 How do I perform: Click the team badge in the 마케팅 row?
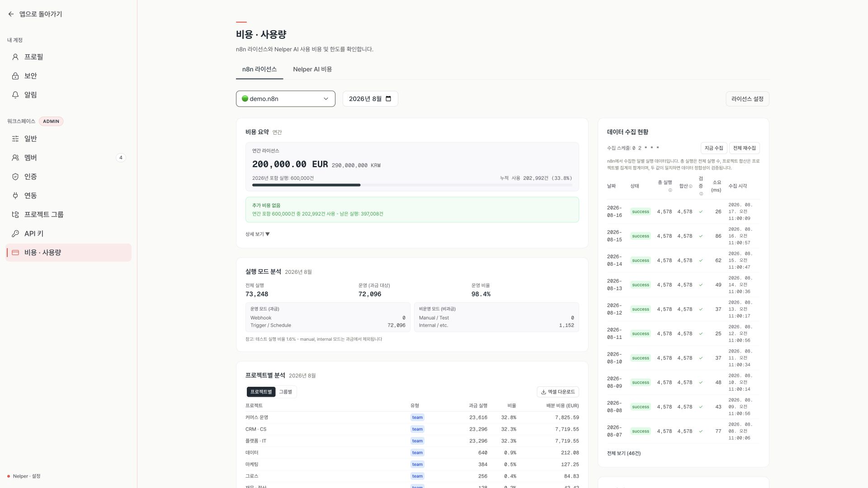pyautogui.click(x=417, y=465)
